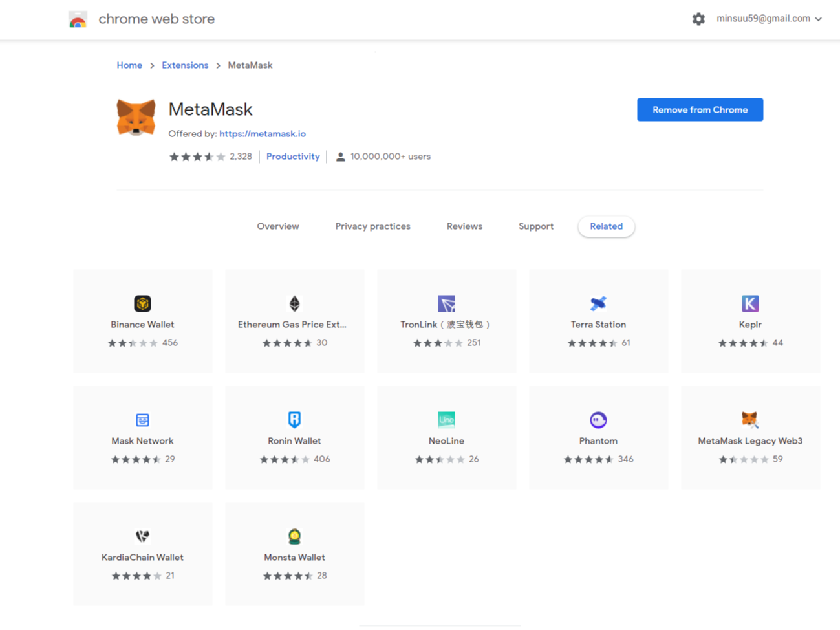This screenshot has height=630, width=840.
Task: Open the settings gear icon
Action: pos(698,19)
